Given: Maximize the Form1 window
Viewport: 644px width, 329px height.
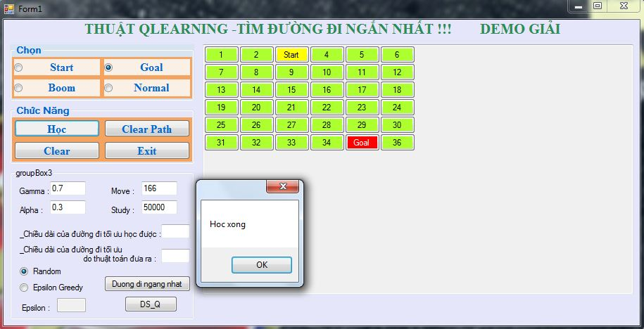Looking at the screenshot, I should [x=598, y=6].
